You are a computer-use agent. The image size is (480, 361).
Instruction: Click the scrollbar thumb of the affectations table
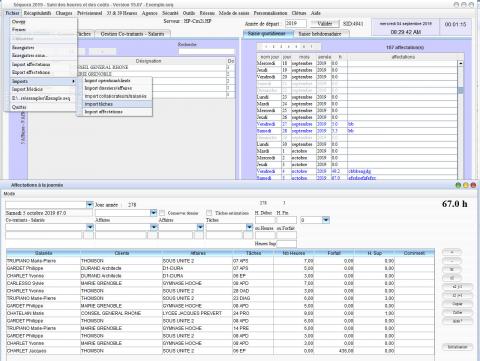[x=461, y=90]
